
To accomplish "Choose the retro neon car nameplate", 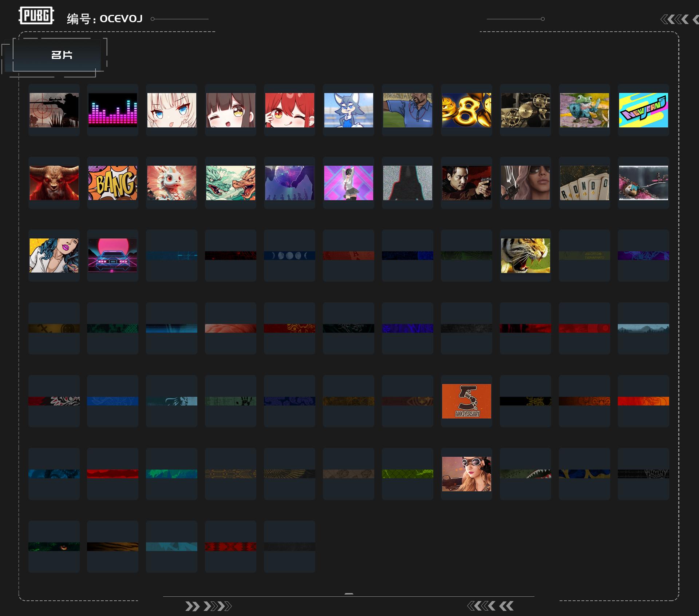I will (113, 255).
